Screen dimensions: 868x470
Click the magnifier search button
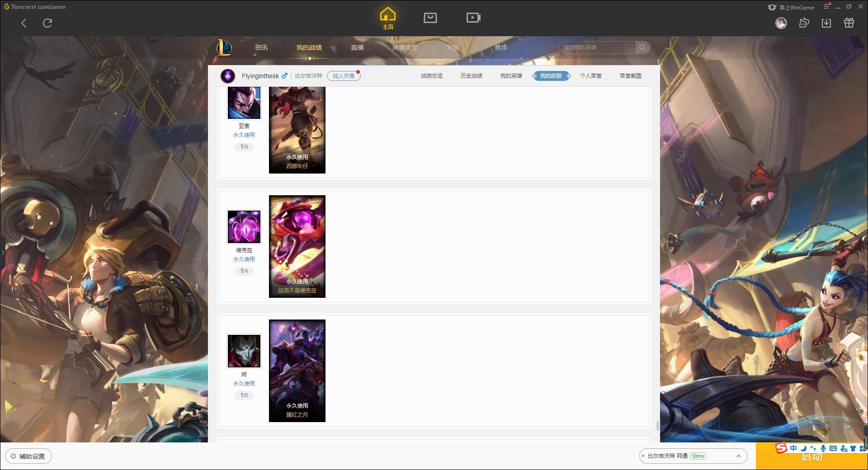pyautogui.click(x=642, y=47)
